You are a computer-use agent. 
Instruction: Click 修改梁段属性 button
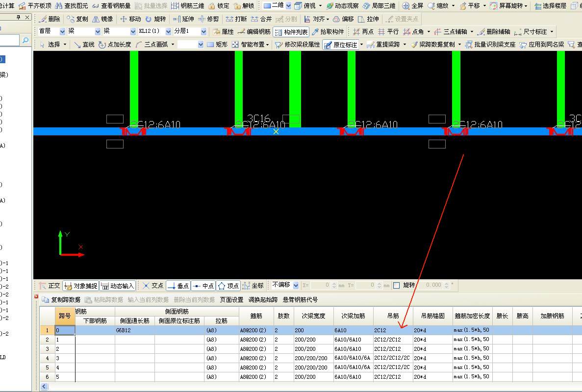298,45
